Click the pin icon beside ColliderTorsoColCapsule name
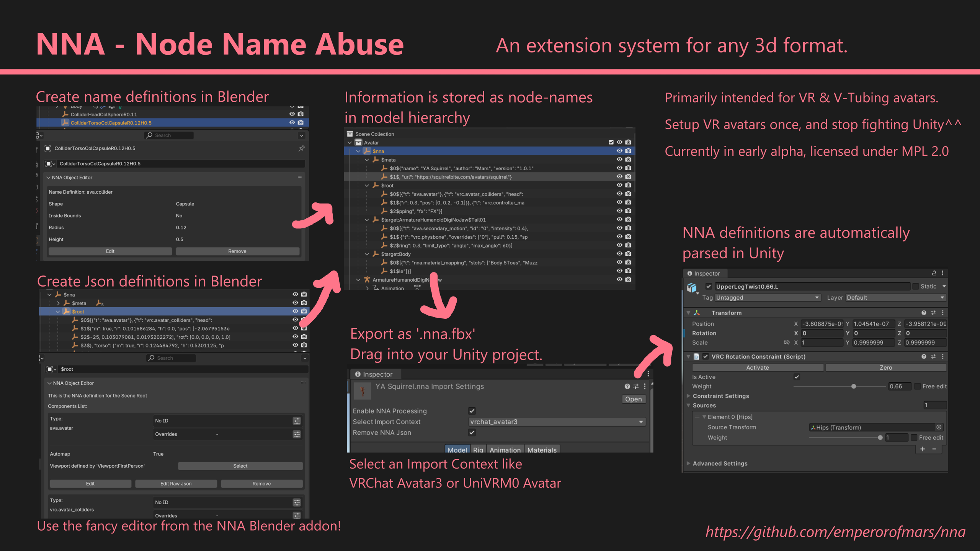 [302, 148]
